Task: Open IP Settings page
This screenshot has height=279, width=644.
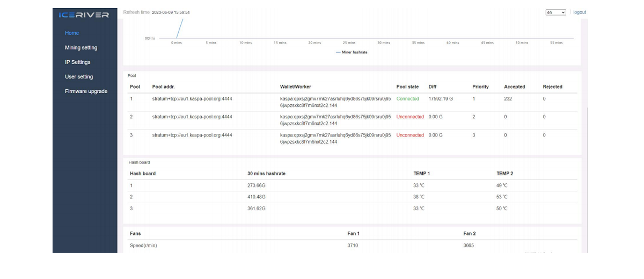Action: tap(77, 62)
